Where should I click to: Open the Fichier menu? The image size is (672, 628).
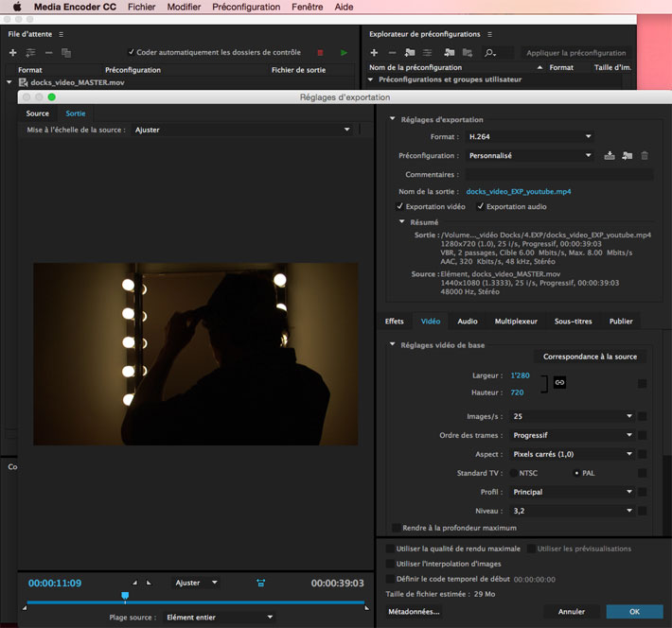[141, 7]
